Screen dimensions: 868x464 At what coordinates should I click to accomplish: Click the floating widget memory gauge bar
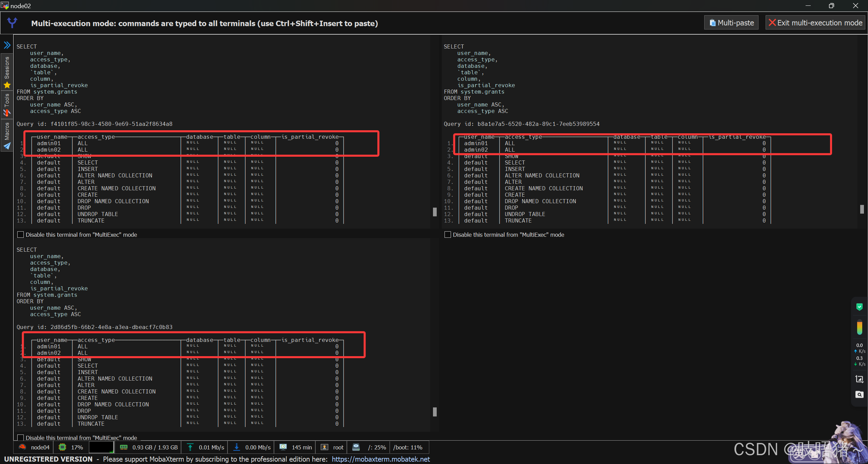coord(860,327)
